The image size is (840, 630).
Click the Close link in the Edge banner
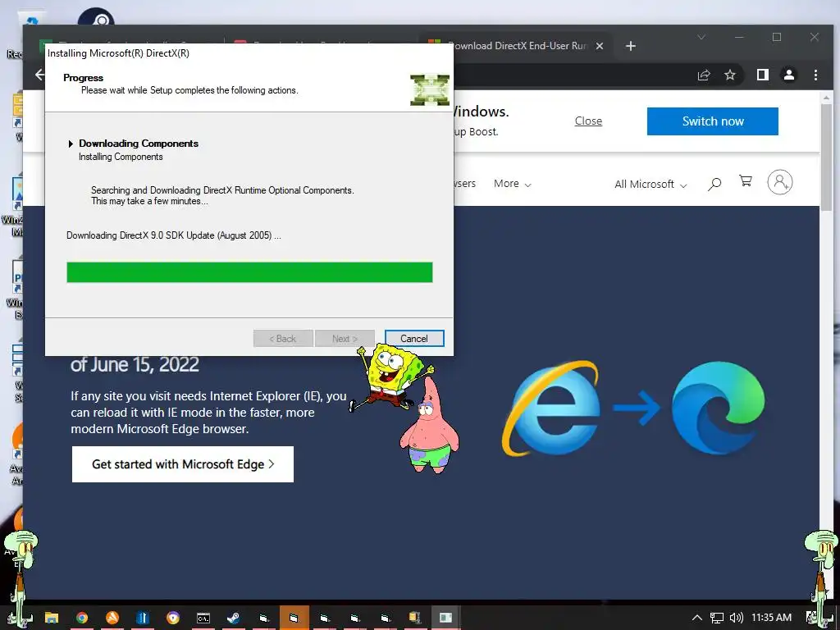pos(588,121)
